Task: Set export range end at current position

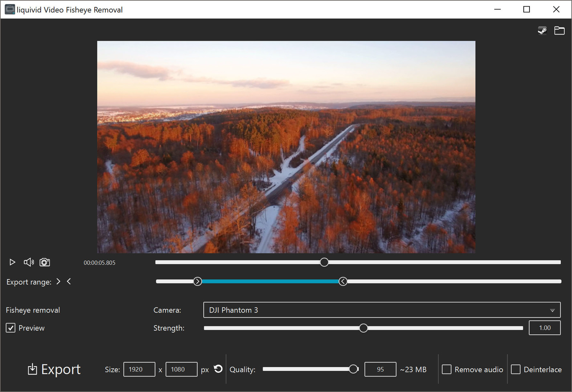Action: [69, 281]
